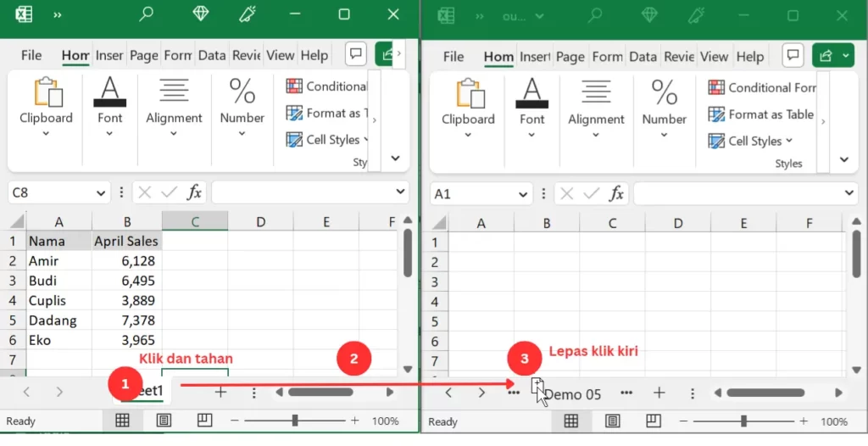Click the search magnifier in left title bar

(147, 14)
